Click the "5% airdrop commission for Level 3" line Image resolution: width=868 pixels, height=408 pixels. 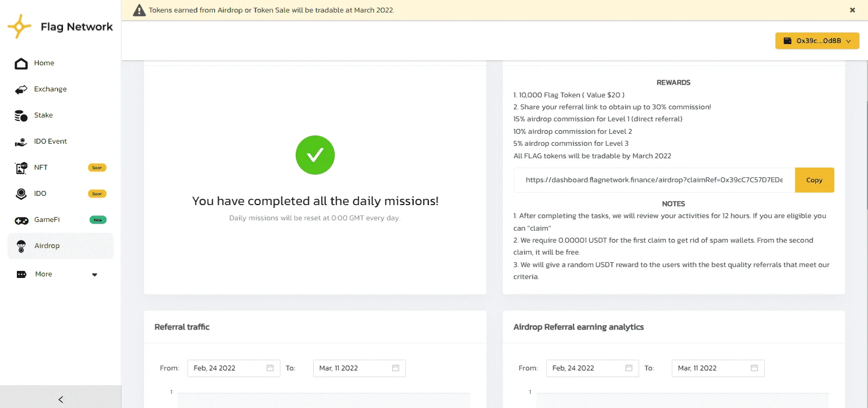[571, 144]
